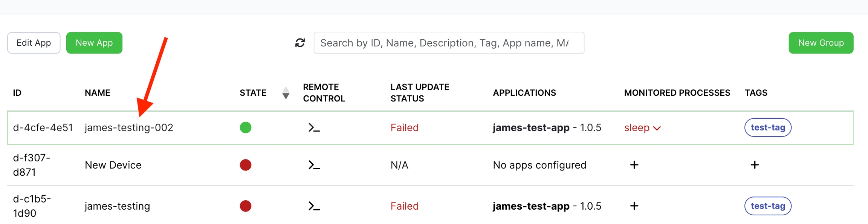Select the james-test-app entry for james-testing
868x224 pixels.
click(531, 206)
